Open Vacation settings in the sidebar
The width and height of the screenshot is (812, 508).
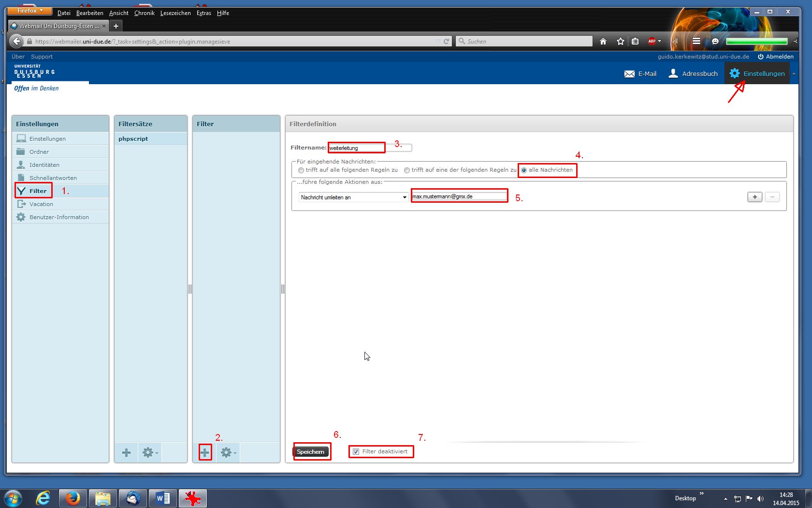(41, 204)
